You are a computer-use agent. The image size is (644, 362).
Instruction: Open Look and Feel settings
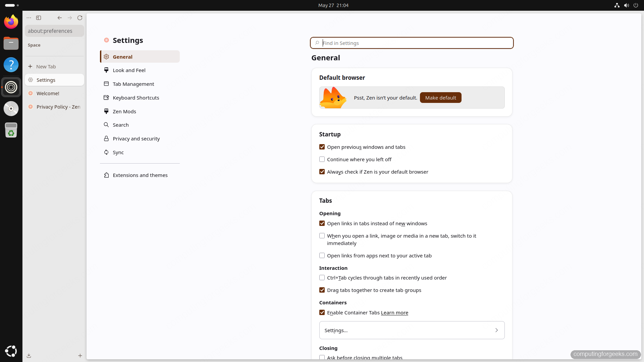[x=140, y=70]
